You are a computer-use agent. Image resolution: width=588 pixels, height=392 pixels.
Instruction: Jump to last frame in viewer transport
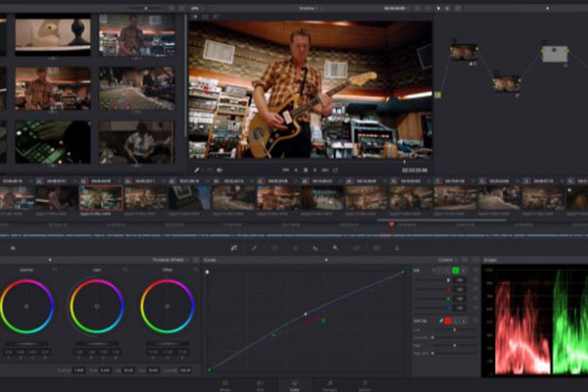[x=325, y=170]
